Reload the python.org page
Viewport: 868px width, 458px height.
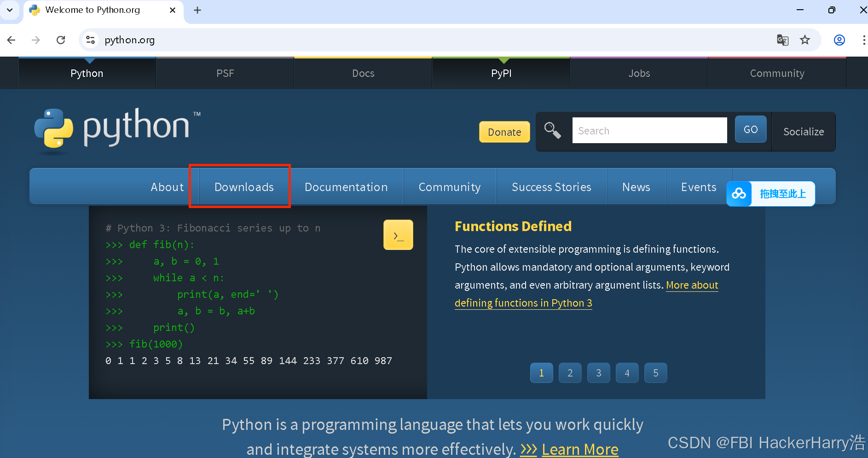61,40
